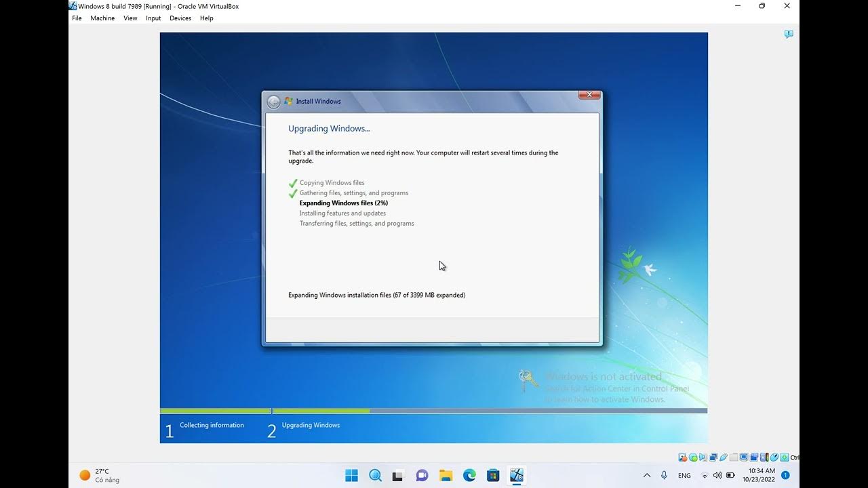Click the 'Upgrading Windows...' heading
The width and height of the screenshot is (868, 488).
coord(329,129)
